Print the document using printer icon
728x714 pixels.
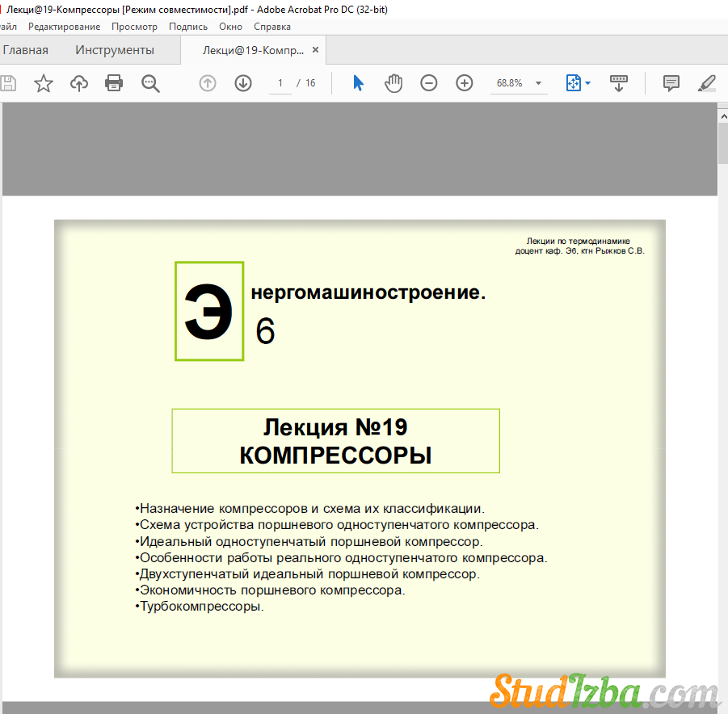[114, 83]
